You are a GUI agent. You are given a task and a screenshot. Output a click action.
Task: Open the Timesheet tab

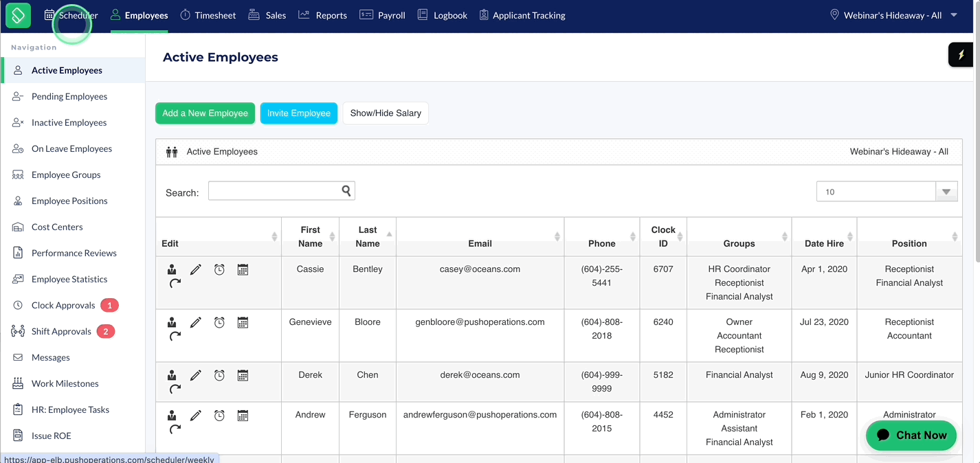coord(208,15)
